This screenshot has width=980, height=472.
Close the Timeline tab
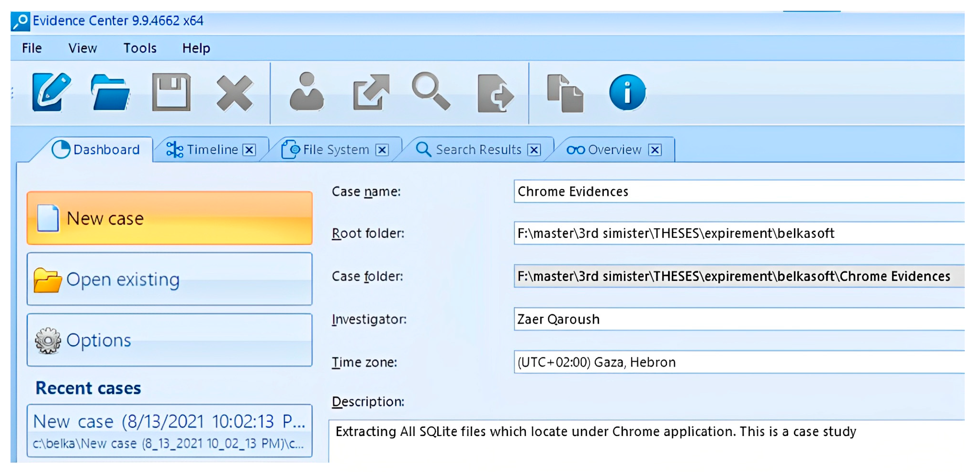[x=249, y=150]
